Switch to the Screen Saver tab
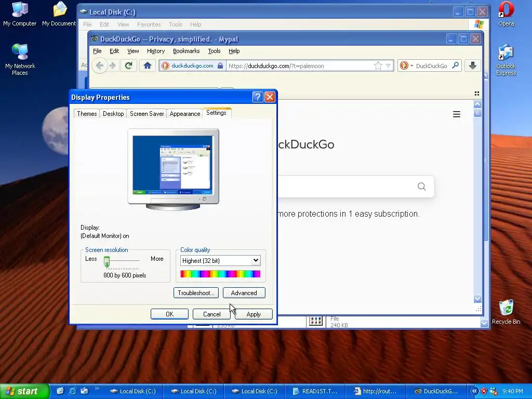The image size is (532, 399). (147, 114)
